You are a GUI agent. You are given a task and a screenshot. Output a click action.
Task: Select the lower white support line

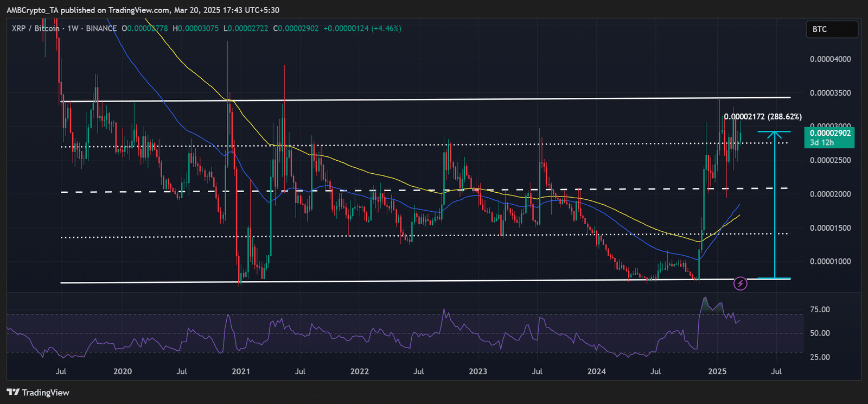(434, 281)
